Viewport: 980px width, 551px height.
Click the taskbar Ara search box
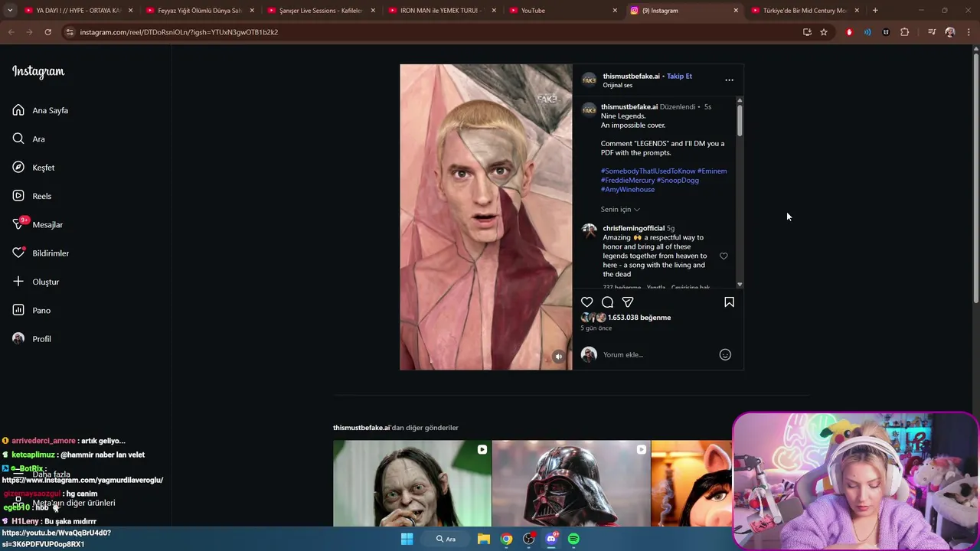pyautogui.click(x=446, y=539)
